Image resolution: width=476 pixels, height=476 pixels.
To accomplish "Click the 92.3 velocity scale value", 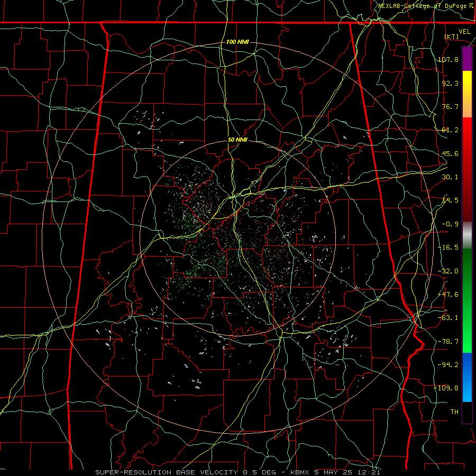I will coord(450,83).
